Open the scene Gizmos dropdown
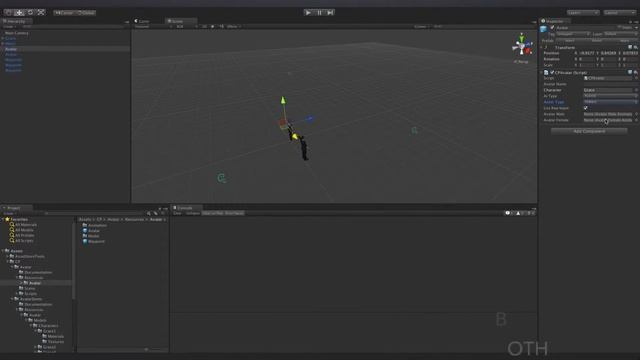 tap(421, 27)
